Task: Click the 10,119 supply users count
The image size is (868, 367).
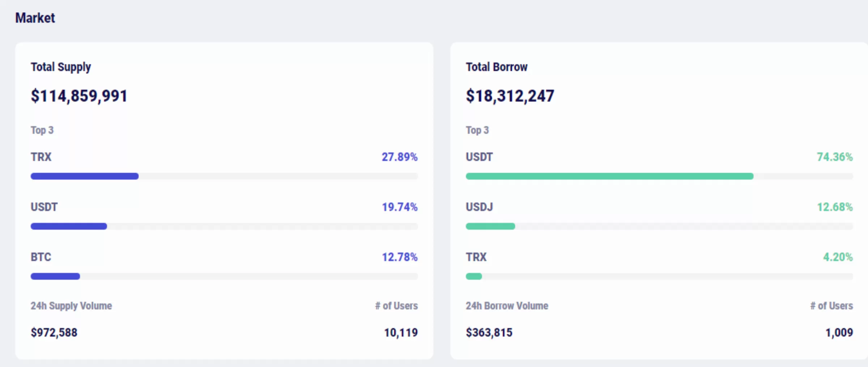Action: pos(401,332)
